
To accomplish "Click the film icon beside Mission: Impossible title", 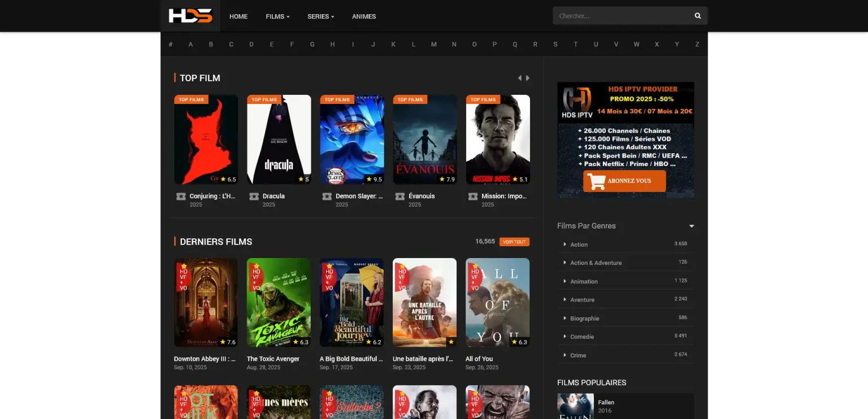I will pyautogui.click(x=472, y=197).
